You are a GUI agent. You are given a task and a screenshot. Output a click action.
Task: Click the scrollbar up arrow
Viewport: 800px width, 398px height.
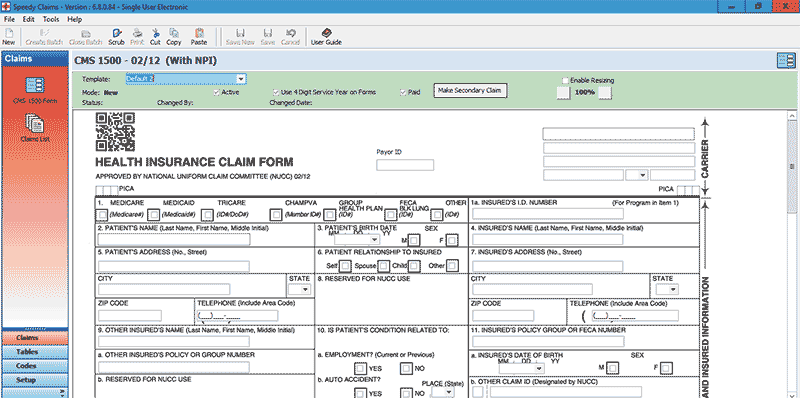click(792, 116)
